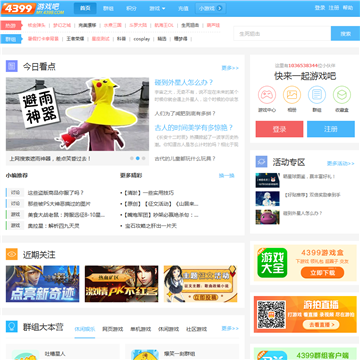Click the 航海王OL hot game link

(164, 25)
